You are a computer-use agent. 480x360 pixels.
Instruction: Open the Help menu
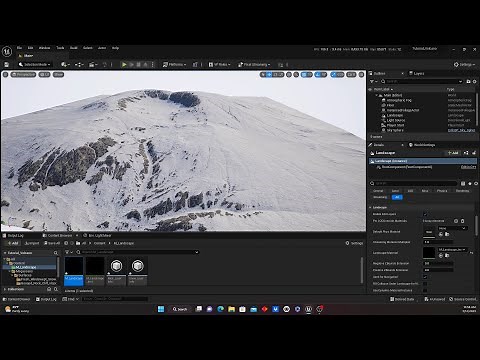coord(115,48)
